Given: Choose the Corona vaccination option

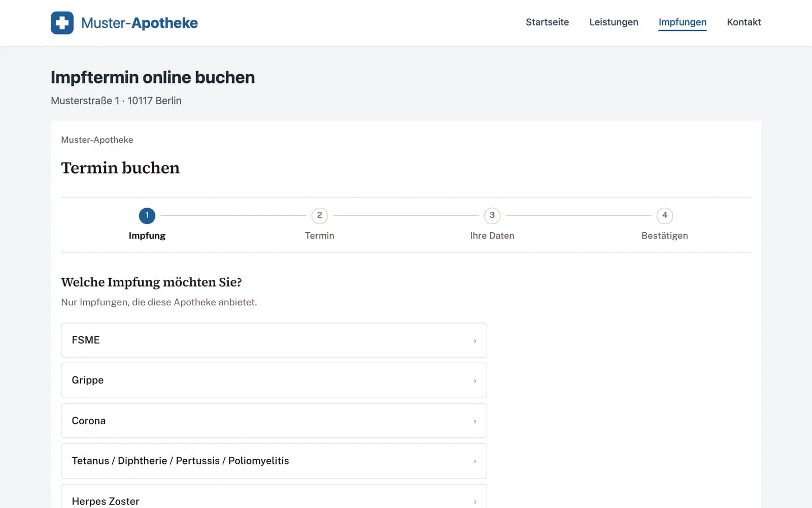Looking at the screenshot, I should (x=274, y=421).
